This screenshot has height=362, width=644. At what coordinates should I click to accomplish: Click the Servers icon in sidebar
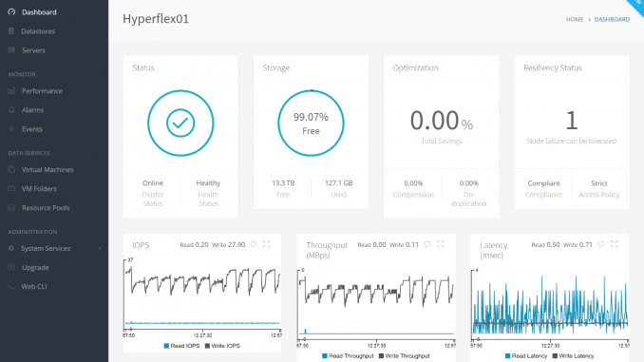coord(11,50)
